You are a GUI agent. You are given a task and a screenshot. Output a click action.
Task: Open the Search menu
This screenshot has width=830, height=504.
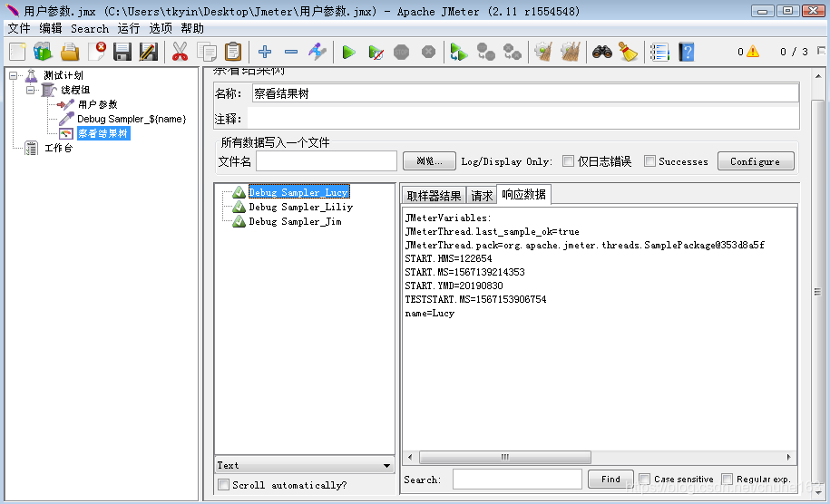click(90, 29)
